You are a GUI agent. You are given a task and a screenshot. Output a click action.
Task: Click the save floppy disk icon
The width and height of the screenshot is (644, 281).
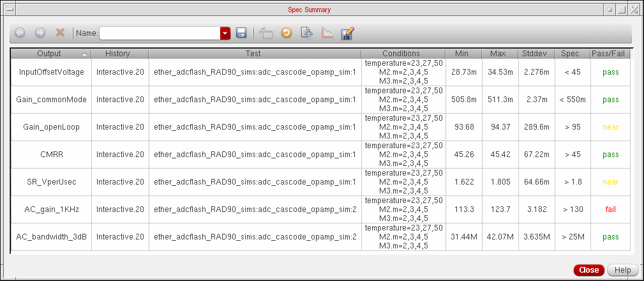click(241, 33)
